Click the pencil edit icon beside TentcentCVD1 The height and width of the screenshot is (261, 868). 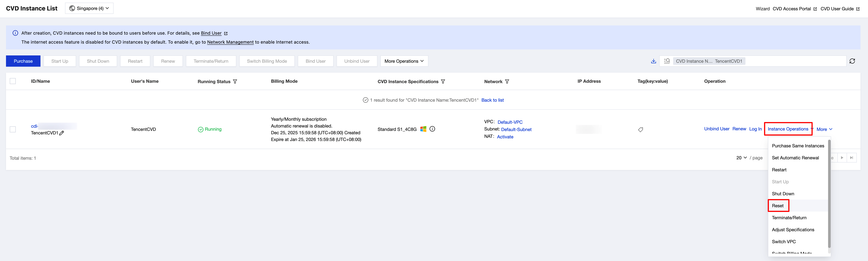point(62,133)
